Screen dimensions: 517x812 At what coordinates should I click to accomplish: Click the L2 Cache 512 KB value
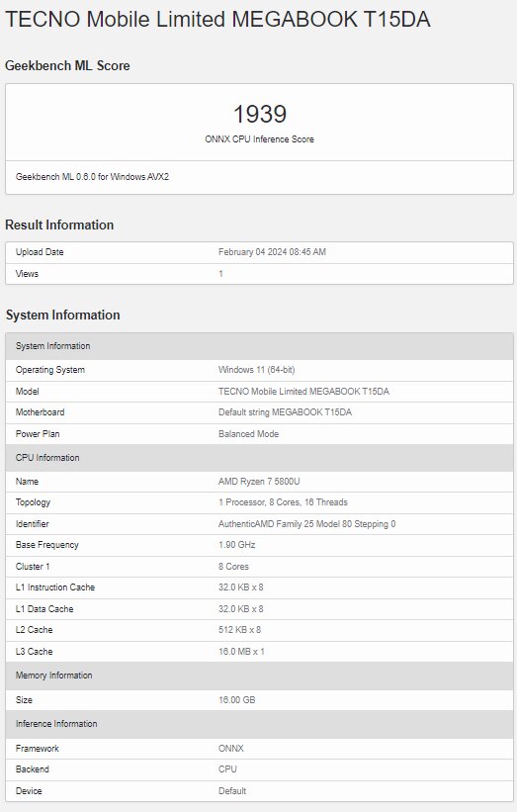pyautogui.click(x=239, y=630)
